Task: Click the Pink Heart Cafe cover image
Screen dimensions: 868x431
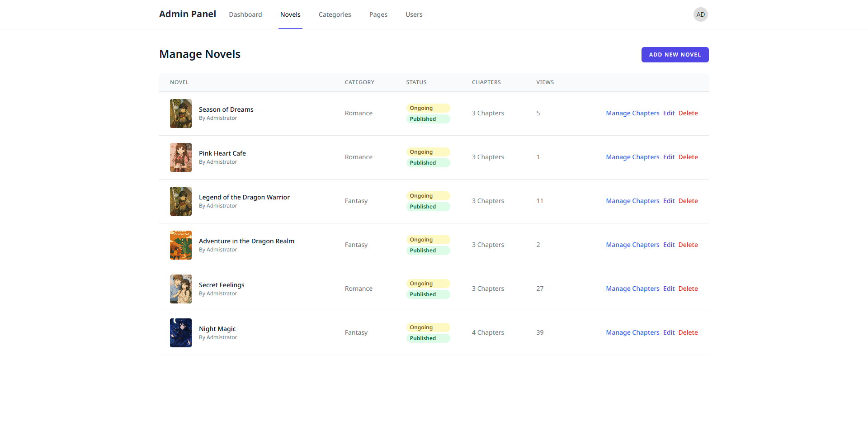Action: [x=180, y=157]
